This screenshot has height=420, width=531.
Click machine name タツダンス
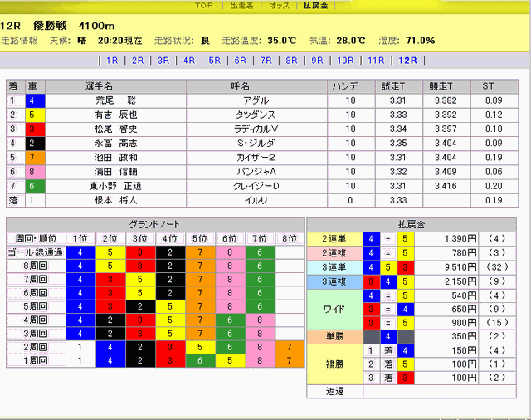pos(256,115)
